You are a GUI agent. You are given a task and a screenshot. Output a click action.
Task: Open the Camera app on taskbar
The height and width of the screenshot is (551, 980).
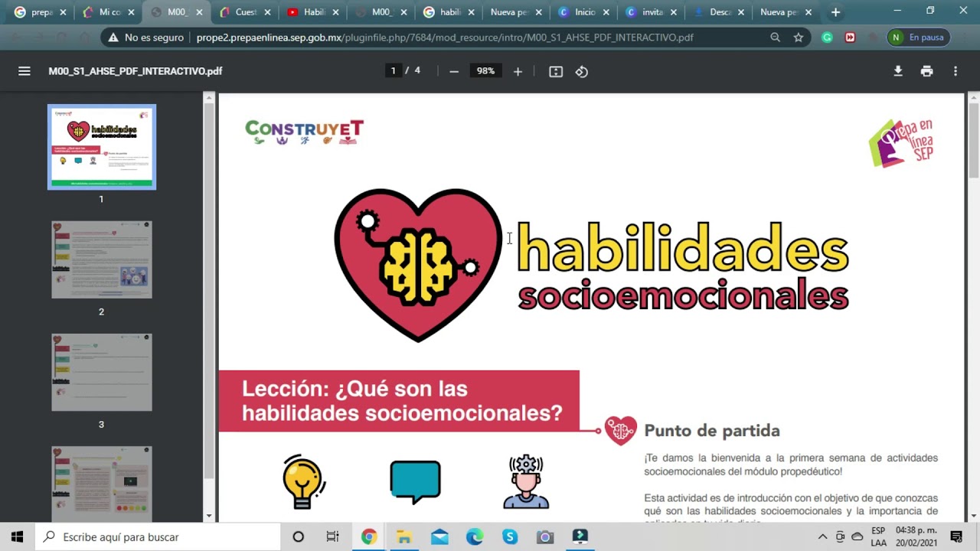click(x=545, y=537)
